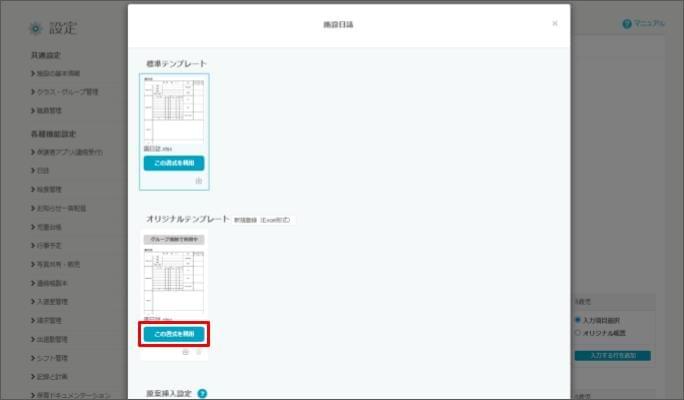Click この書式を利用 under the original template

174,334
